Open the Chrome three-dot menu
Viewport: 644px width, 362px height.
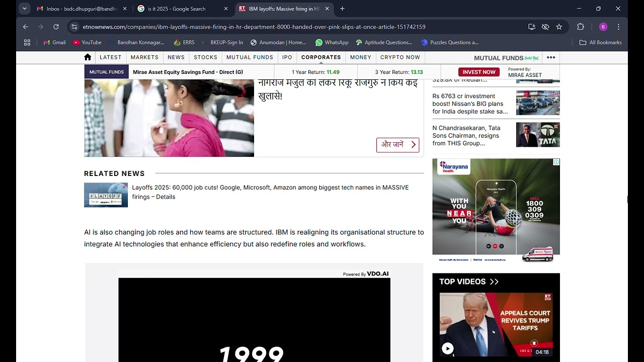(618, 27)
